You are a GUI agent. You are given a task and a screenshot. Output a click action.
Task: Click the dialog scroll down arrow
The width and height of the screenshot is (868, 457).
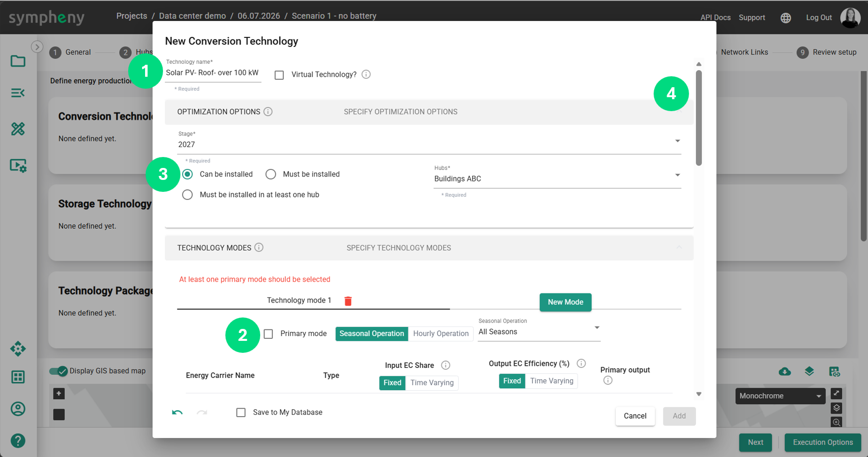(698, 394)
